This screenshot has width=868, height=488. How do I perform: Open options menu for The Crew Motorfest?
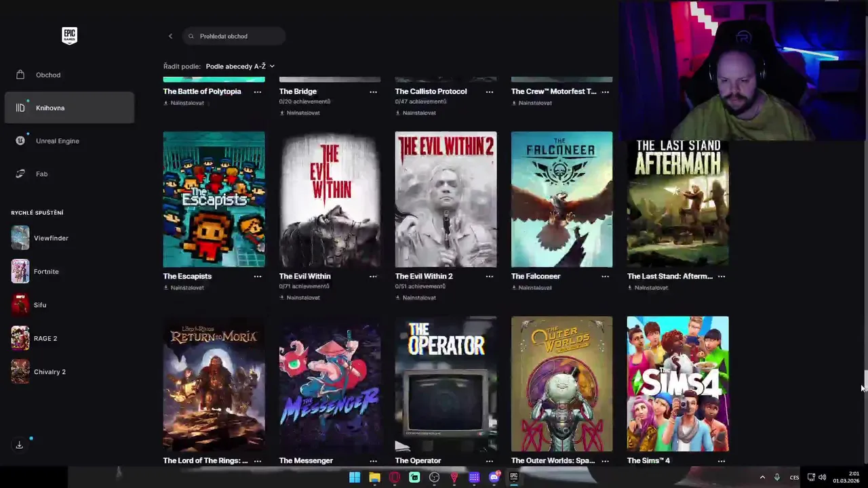(x=605, y=91)
